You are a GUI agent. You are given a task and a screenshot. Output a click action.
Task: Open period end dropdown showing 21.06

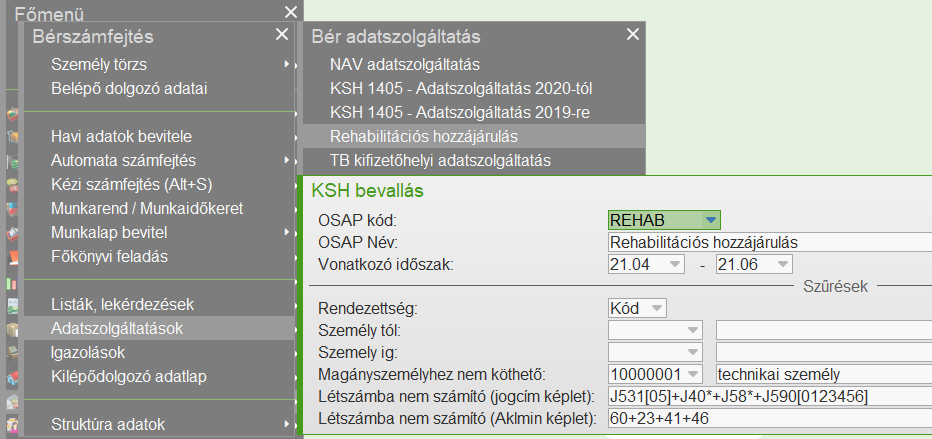pos(782,264)
